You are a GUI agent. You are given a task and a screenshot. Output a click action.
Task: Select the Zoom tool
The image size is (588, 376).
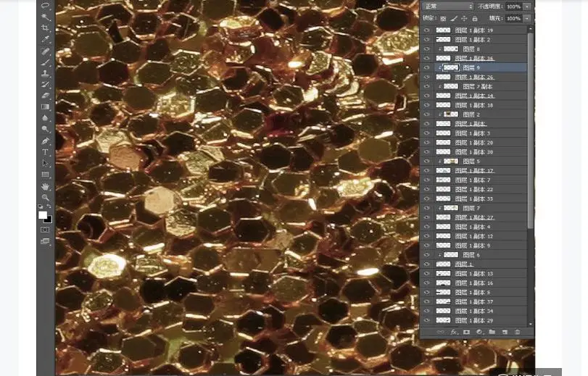coord(45,198)
